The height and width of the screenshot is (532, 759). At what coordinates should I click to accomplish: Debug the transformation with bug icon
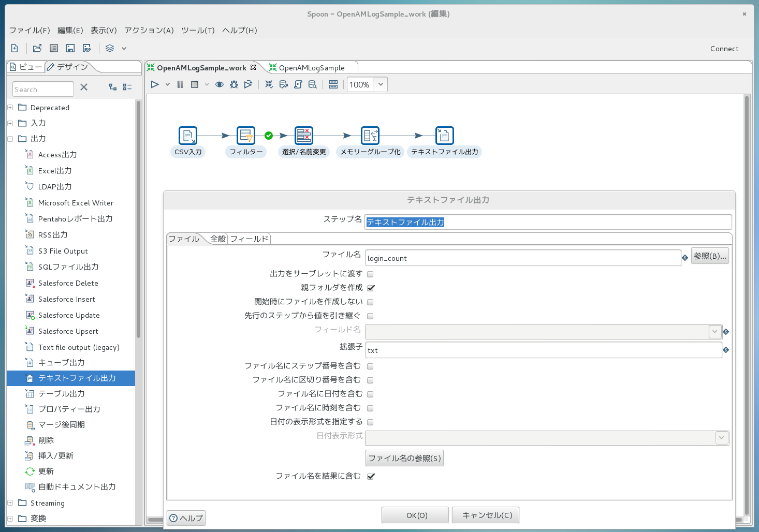234,84
